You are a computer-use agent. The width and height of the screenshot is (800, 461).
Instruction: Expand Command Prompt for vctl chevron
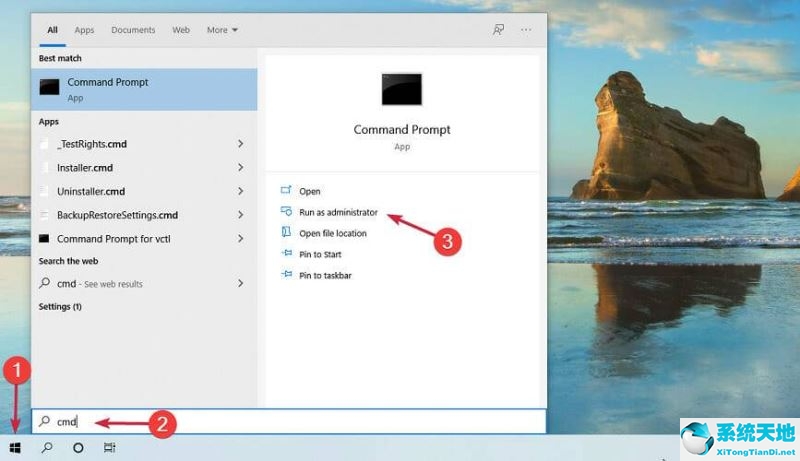(x=240, y=238)
